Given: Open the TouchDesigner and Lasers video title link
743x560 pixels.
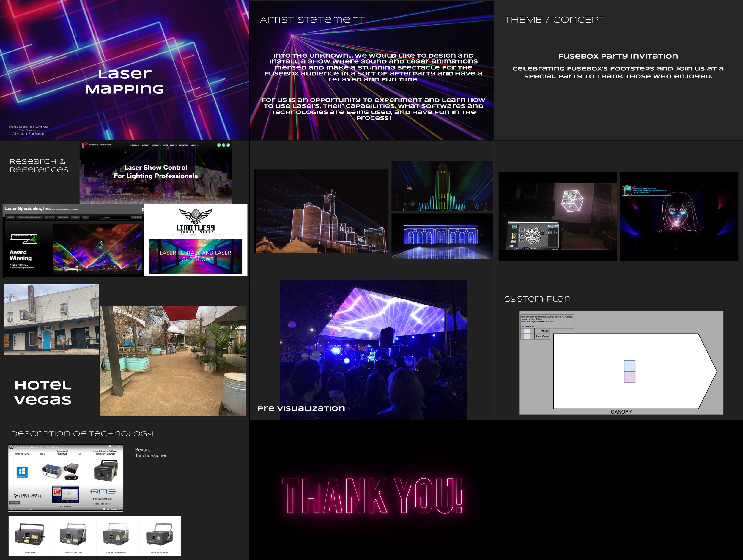Looking at the screenshot, I should [36, 447].
